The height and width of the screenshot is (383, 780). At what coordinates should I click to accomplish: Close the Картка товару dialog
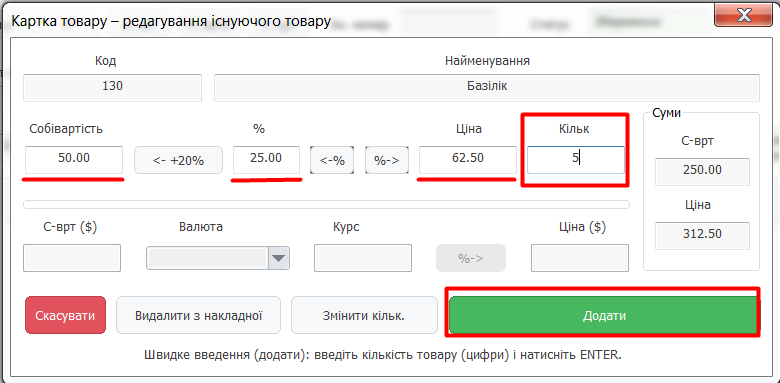tap(744, 16)
